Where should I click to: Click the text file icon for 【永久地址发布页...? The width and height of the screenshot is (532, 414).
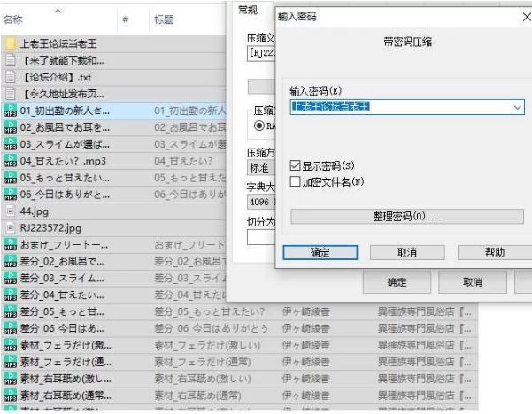click(11, 94)
